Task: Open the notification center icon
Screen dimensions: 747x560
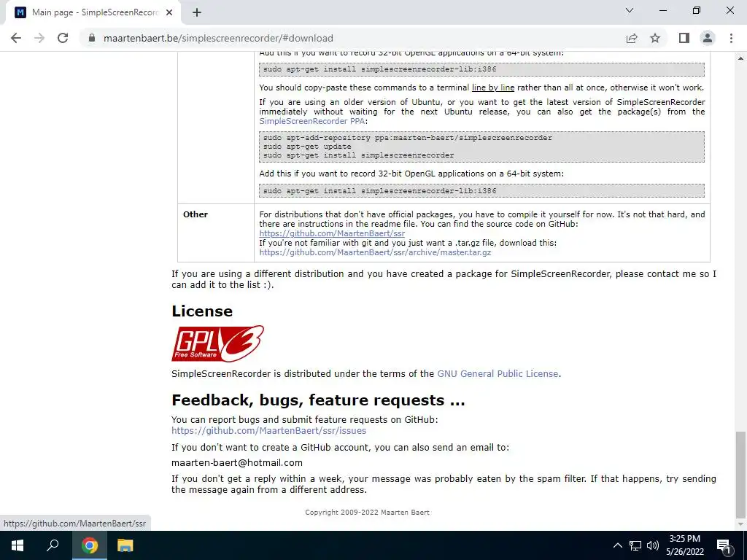Action: pos(724,545)
